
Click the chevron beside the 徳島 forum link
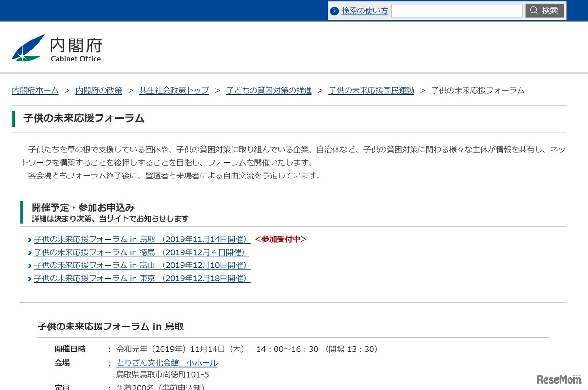pyautogui.click(x=30, y=252)
